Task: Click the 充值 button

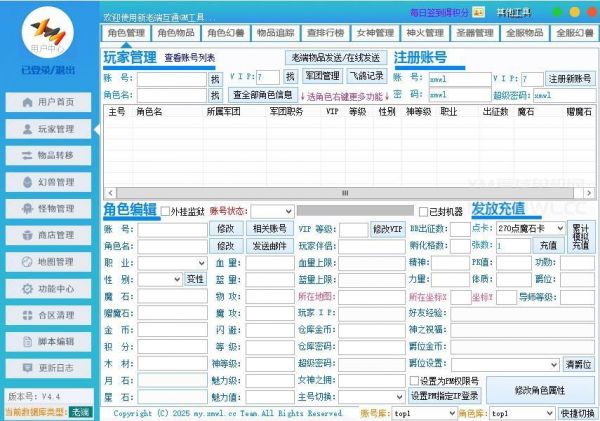Action: point(548,245)
